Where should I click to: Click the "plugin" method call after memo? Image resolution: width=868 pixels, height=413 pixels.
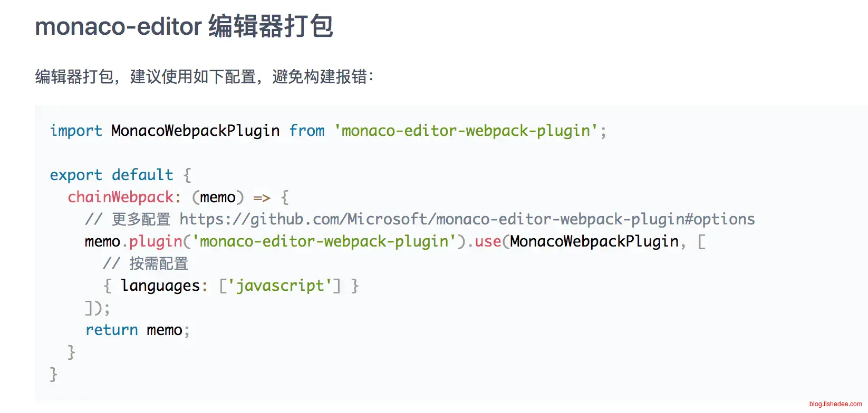point(156,241)
